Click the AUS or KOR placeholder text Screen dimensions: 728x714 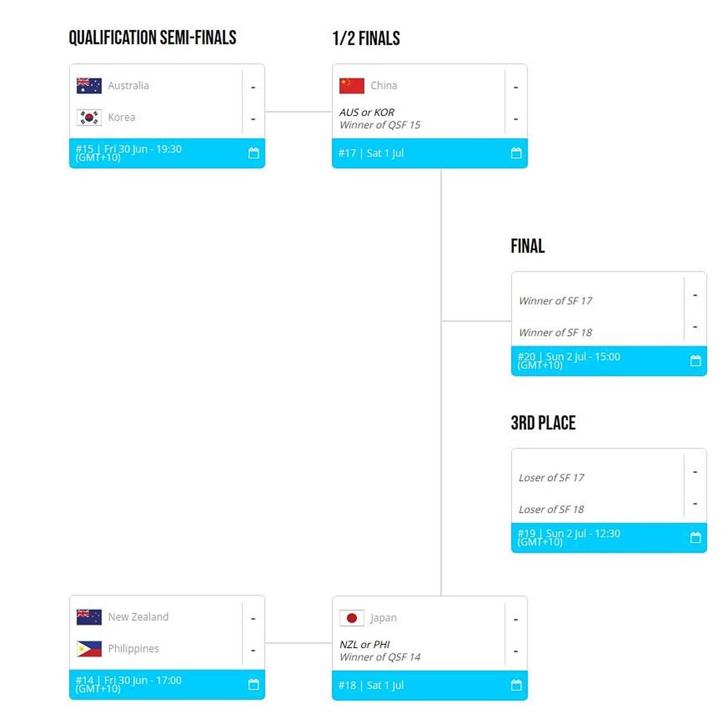pyautogui.click(x=367, y=112)
